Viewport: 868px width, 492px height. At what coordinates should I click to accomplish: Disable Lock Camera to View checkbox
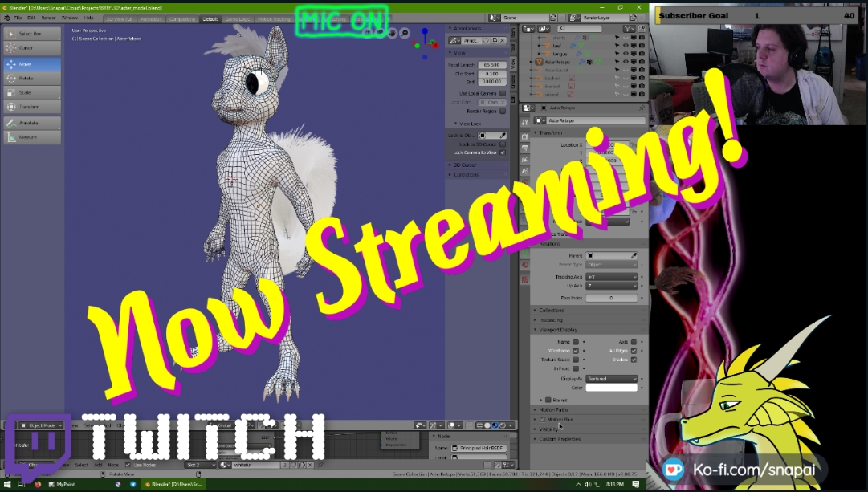coord(503,152)
